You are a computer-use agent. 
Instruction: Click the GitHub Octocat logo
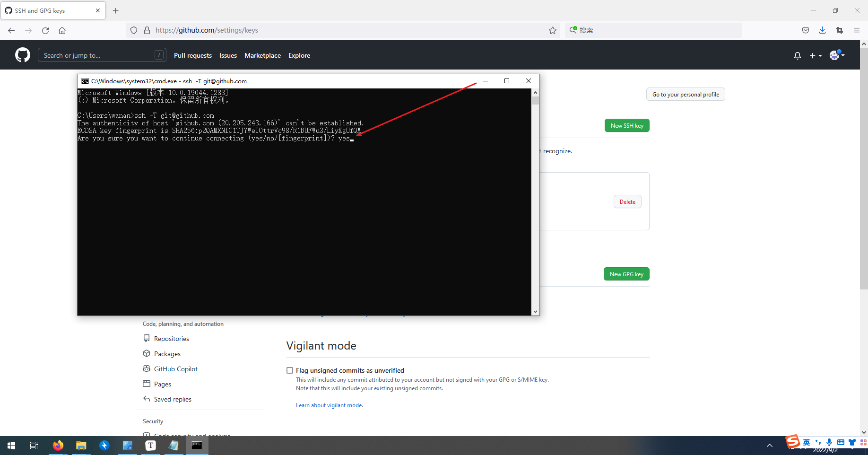point(23,55)
